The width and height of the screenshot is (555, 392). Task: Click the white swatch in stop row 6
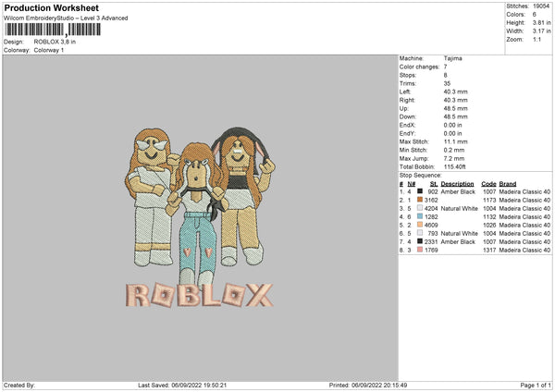coord(420,233)
